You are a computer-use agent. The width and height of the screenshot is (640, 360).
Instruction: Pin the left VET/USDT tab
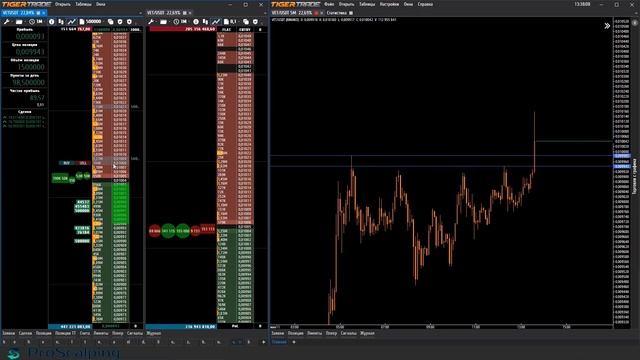pos(38,13)
